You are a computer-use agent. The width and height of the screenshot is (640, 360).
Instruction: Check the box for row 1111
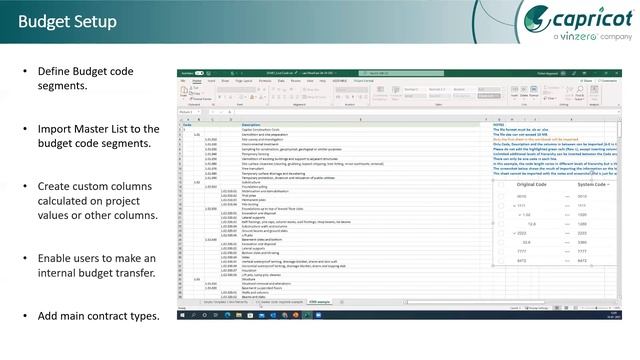(501, 206)
